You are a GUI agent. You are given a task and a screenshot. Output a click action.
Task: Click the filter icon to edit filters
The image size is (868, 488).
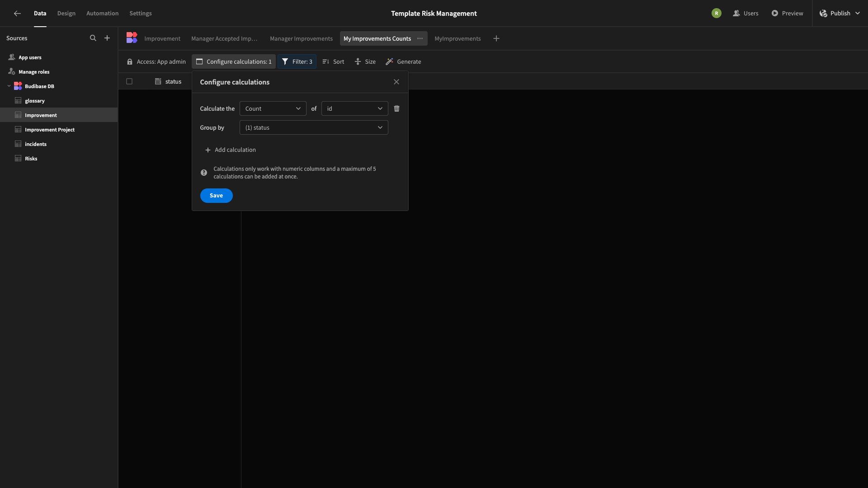click(x=285, y=61)
